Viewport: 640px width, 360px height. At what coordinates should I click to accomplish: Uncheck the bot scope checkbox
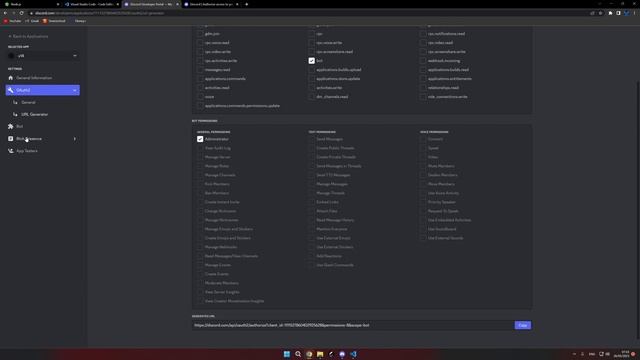coord(311,61)
